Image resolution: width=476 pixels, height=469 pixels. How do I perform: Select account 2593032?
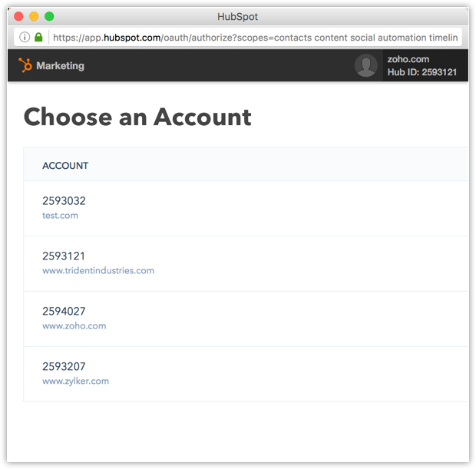(64, 201)
